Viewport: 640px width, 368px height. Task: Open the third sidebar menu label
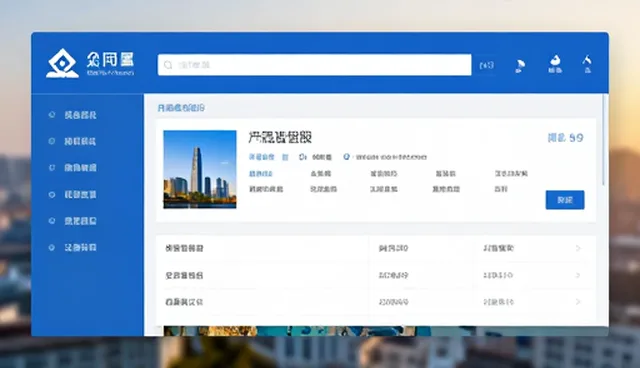click(x=80, y=168)
